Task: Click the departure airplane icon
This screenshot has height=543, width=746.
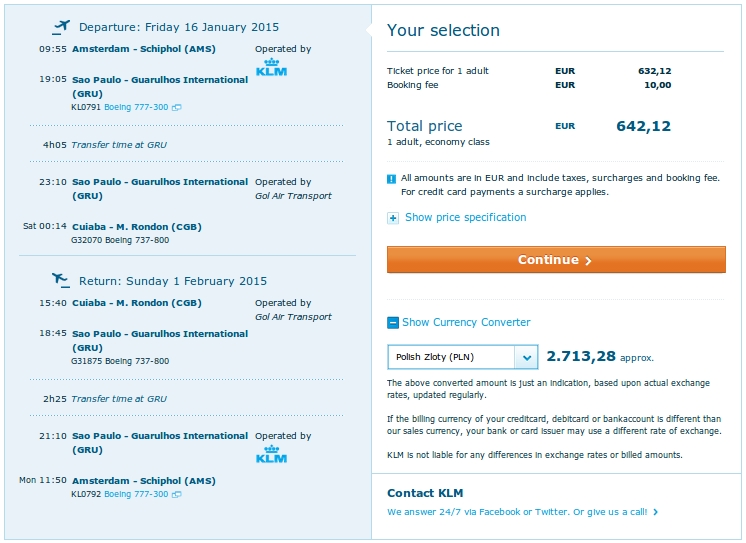Action: click(x=61, y=27)
